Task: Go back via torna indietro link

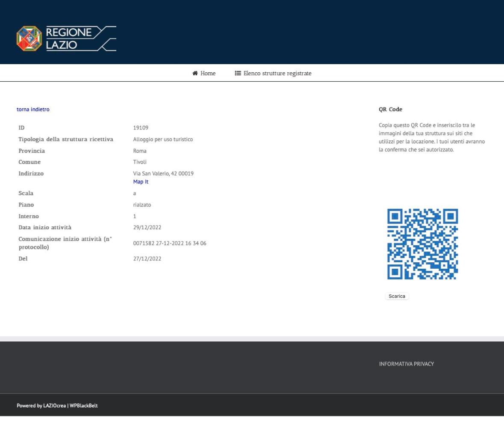Action: pos(33,110)
